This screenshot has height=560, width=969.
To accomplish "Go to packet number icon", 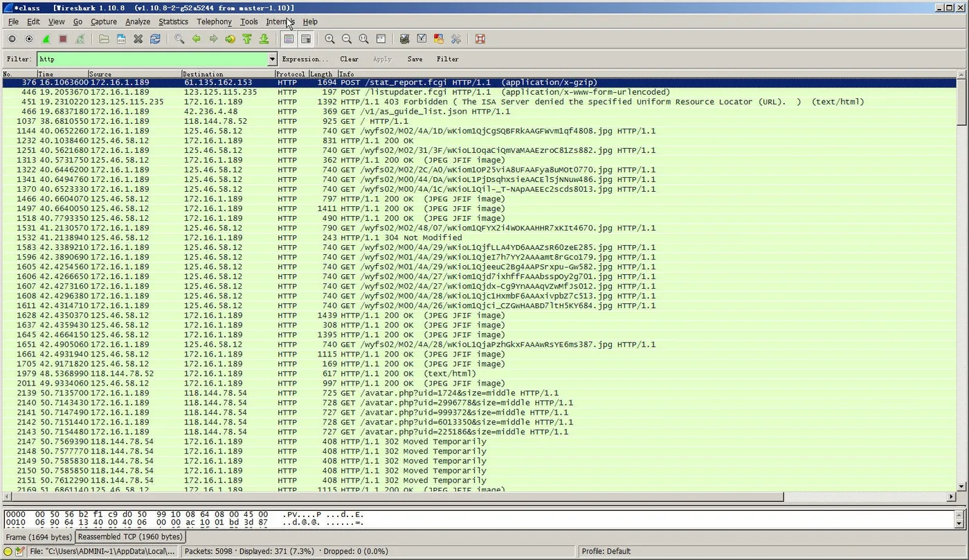I will (x=230, y=39).
